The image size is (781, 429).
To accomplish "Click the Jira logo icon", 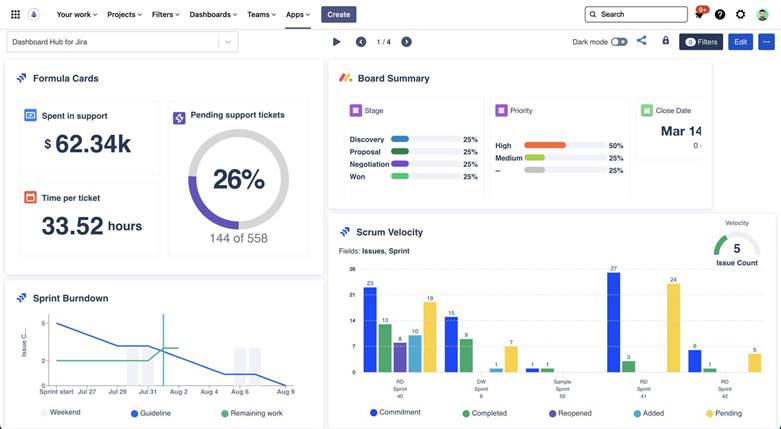I will [34, 14].
